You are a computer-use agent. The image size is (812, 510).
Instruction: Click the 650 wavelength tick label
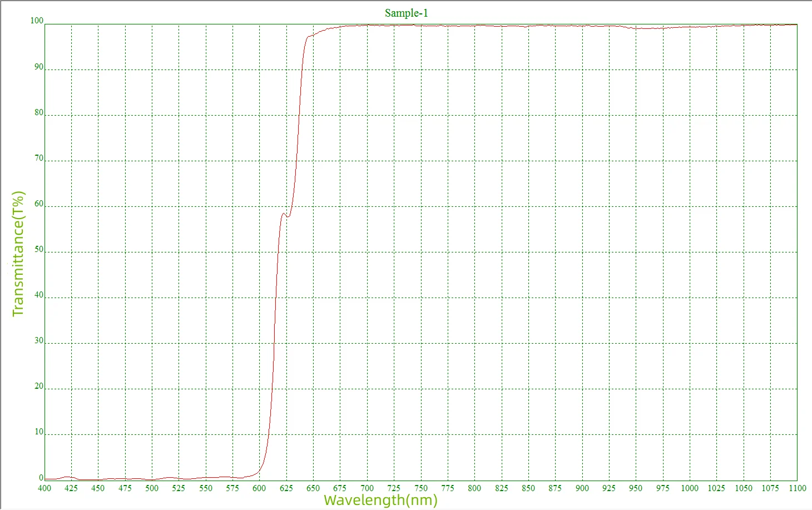(313, 488)
